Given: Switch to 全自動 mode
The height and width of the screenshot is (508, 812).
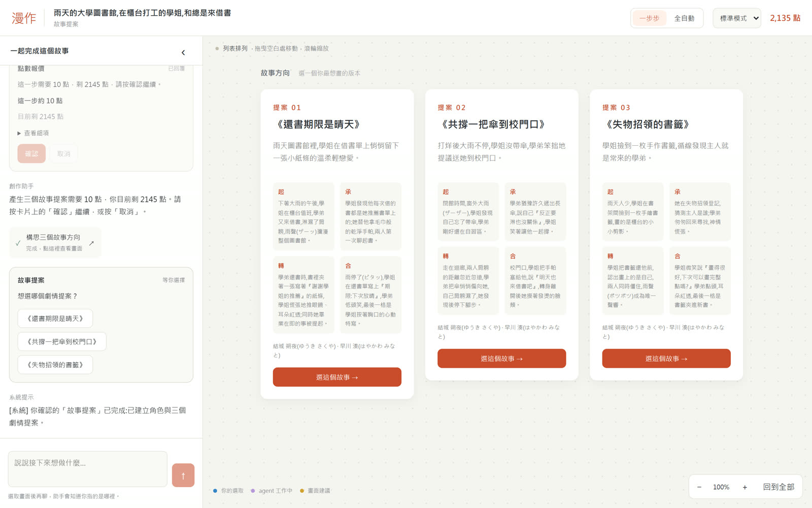Looking at the screenshot, I should [684, 18].
